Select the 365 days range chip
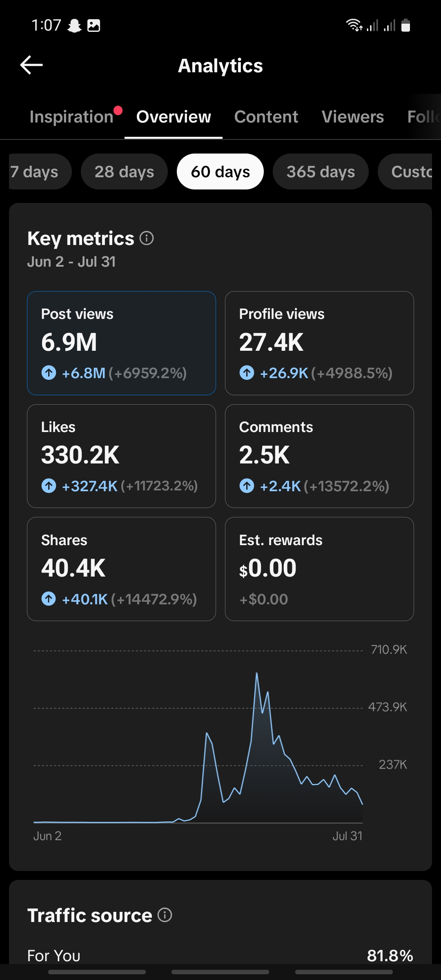This screenshot has width=441, height=980. pyautogui.click(x=321, y=171)
